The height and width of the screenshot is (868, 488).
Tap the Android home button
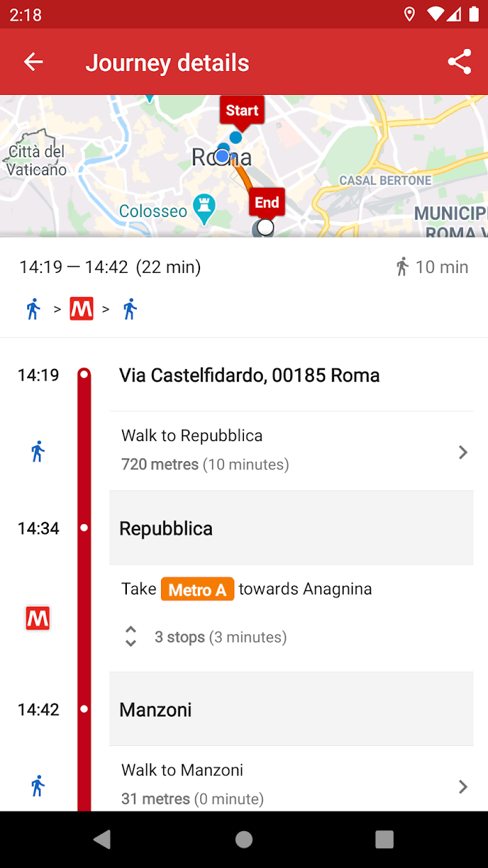click(x=243, y=839)
